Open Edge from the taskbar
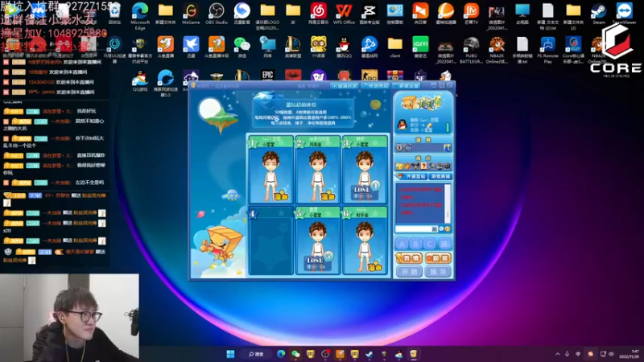The image size is (644, 362). pos(281,354)
